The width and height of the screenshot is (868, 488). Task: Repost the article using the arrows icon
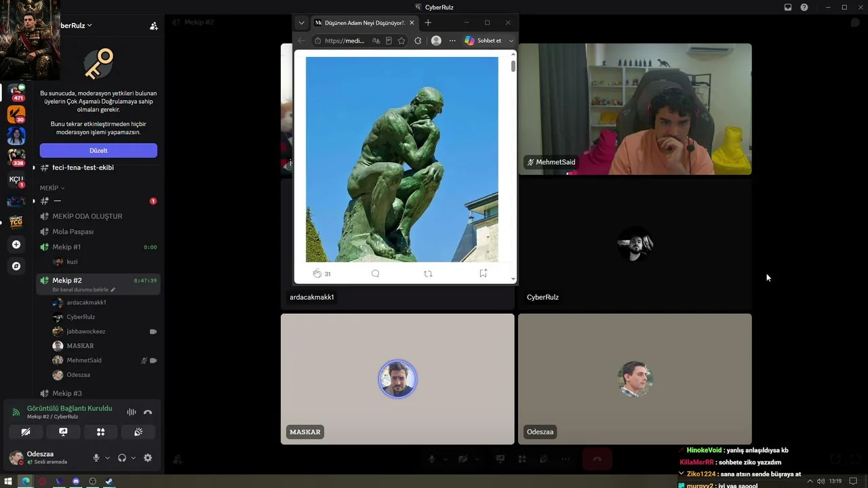tap(428, 274)
